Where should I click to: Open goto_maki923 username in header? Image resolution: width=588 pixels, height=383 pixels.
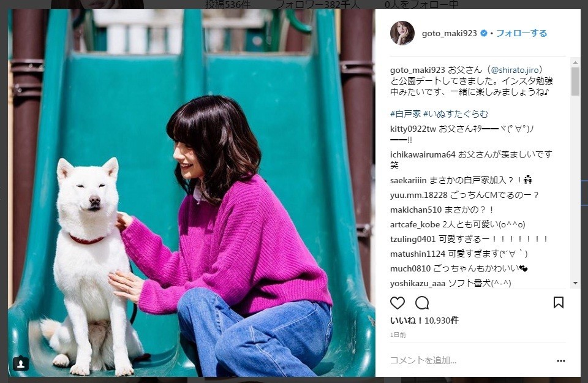[x=449, y=33]
